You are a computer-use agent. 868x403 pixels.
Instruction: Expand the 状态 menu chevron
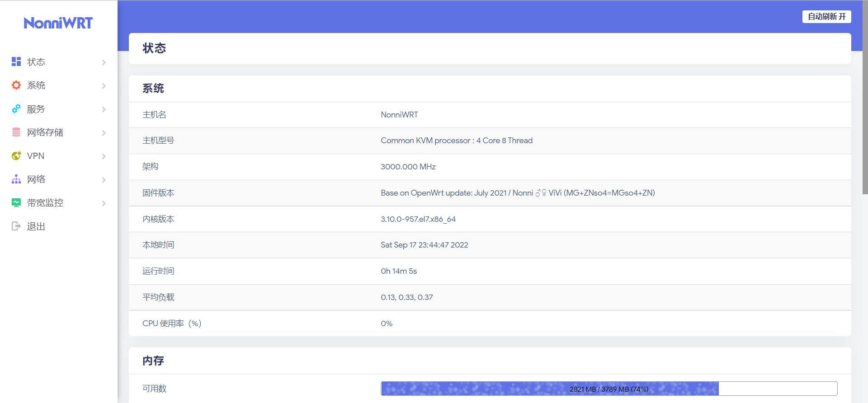point(104,62)
